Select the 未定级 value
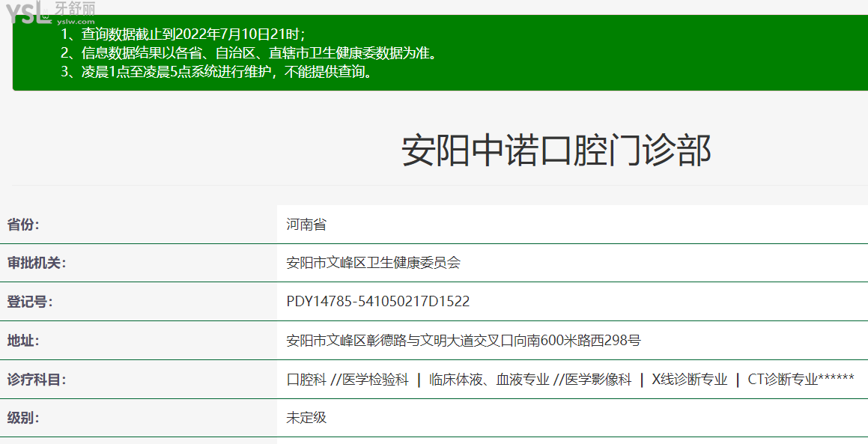 pos(306,418)
